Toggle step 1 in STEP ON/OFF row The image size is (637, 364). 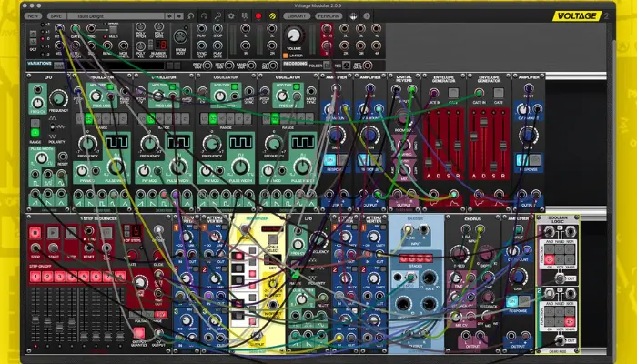click(35, 277)
